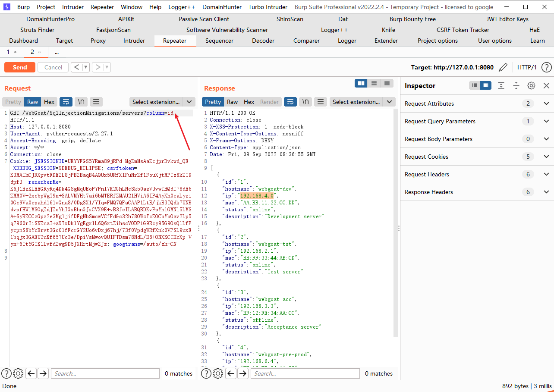Screen dimensions: 554x392
Task: Go forward in request history arrow
Action: coord(98,67)
